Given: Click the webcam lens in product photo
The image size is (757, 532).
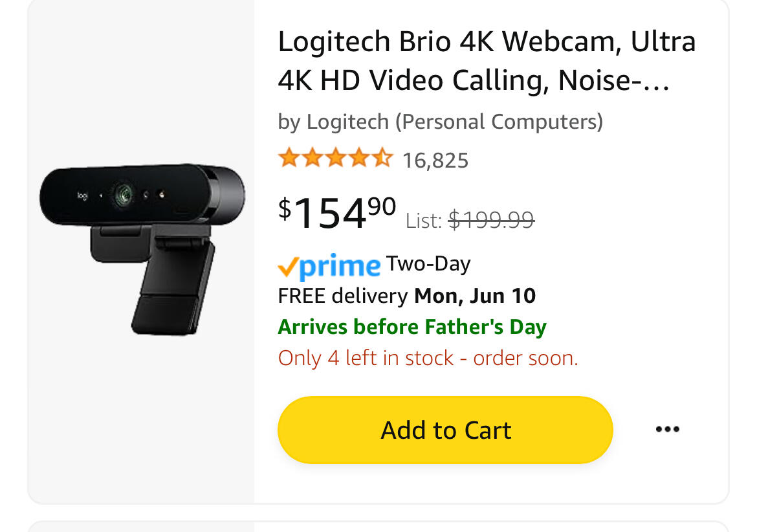Looking at the screenshot, I should (x=123, y=195).
